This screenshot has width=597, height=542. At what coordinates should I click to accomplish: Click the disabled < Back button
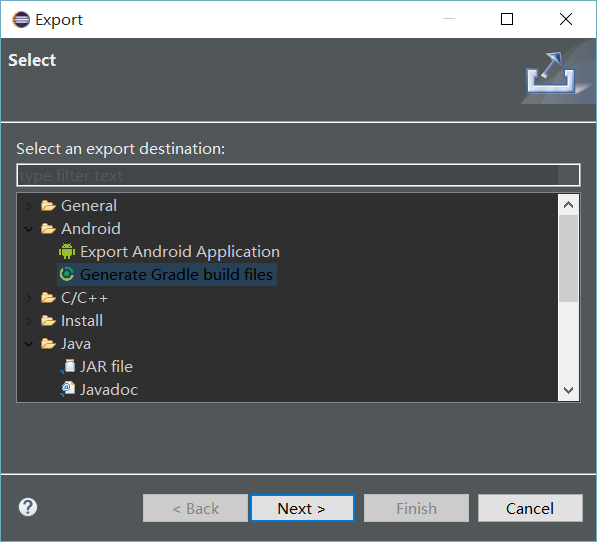(x=195, y=508)
